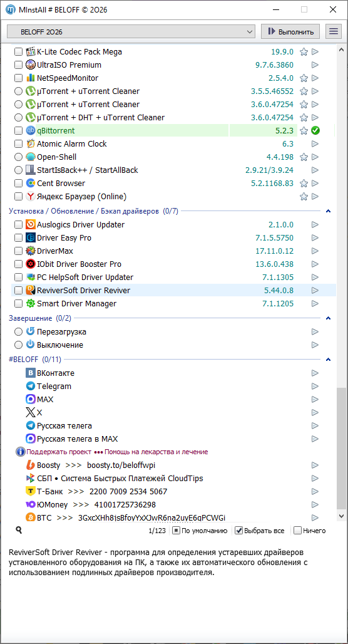This screenshot has width=348, height=644.
Task: Open the X social link entry
Action: coord(39,412)
